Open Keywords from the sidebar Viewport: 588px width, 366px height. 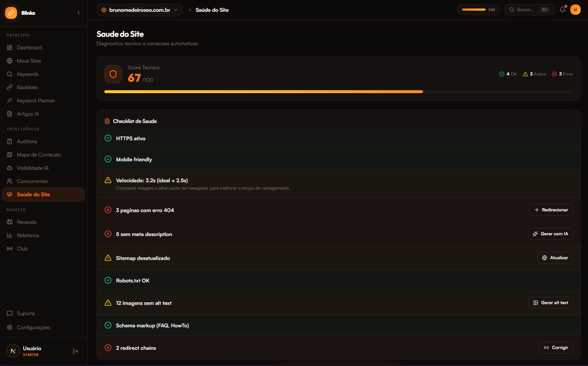(43, 74)
